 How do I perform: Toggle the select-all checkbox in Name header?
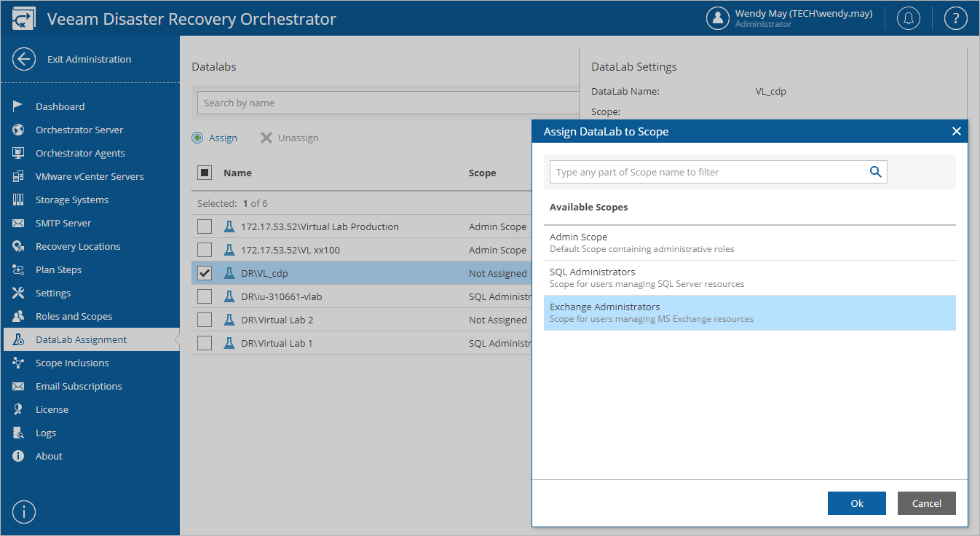click(205, 173)
